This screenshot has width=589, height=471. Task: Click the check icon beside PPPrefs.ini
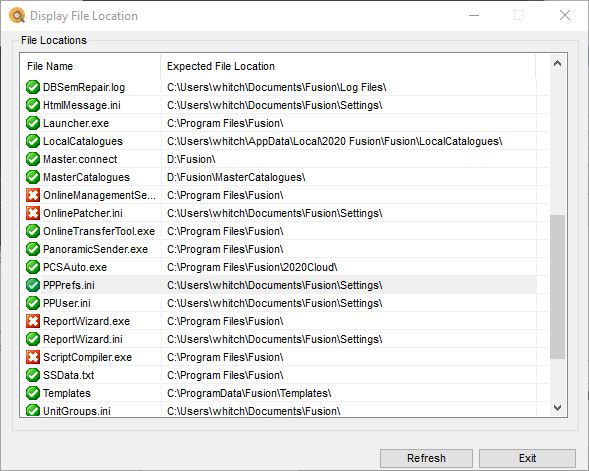(x=33, y=285)
